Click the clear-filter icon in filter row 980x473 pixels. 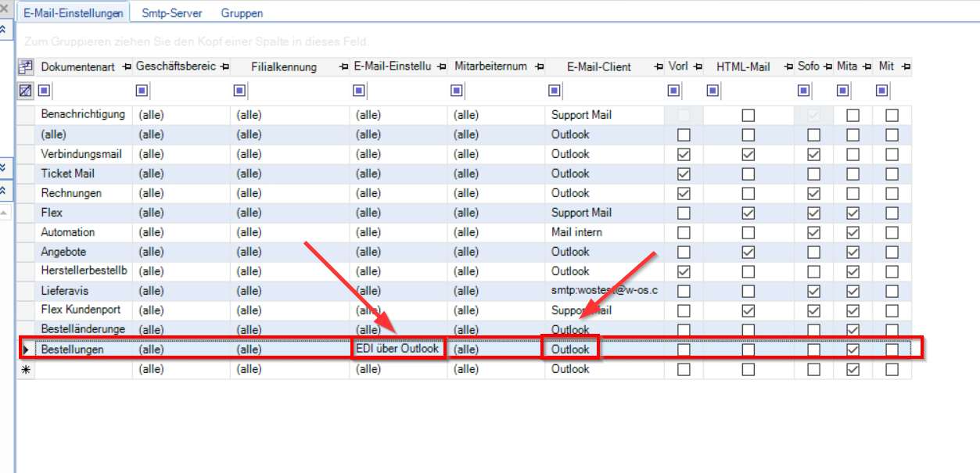click(25, 91)
